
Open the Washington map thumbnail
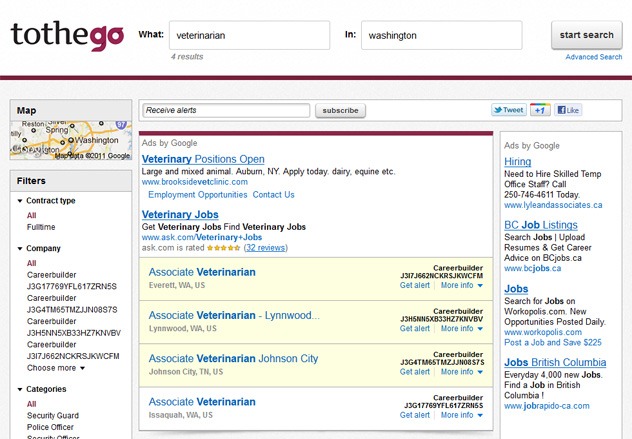pos(71,140)
